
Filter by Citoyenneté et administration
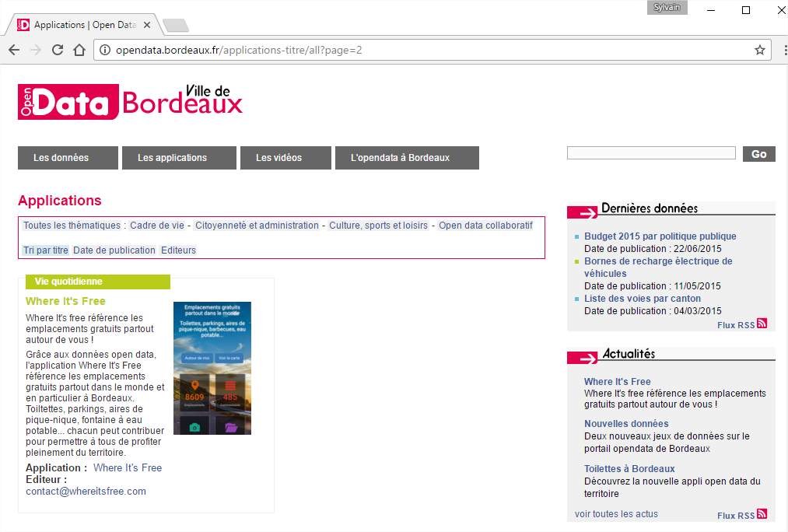coord(257,225)
